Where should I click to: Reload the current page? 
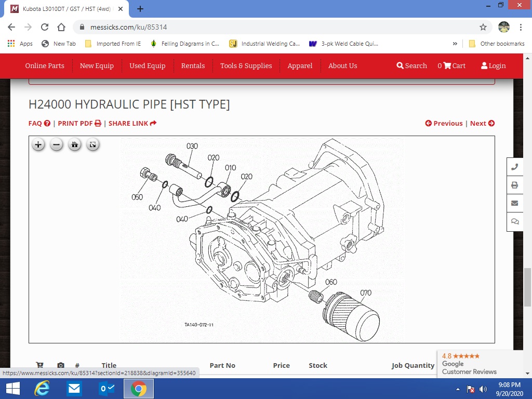45,27
